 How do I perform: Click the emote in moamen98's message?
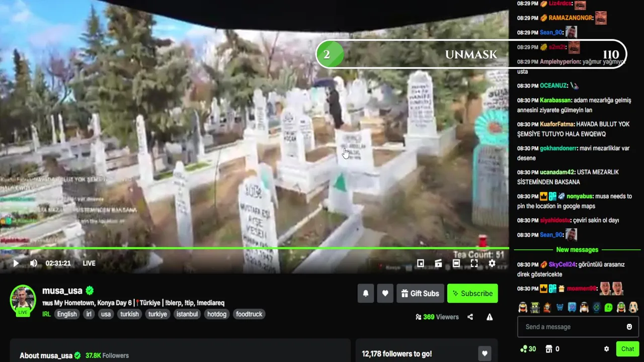click(611, 289)
